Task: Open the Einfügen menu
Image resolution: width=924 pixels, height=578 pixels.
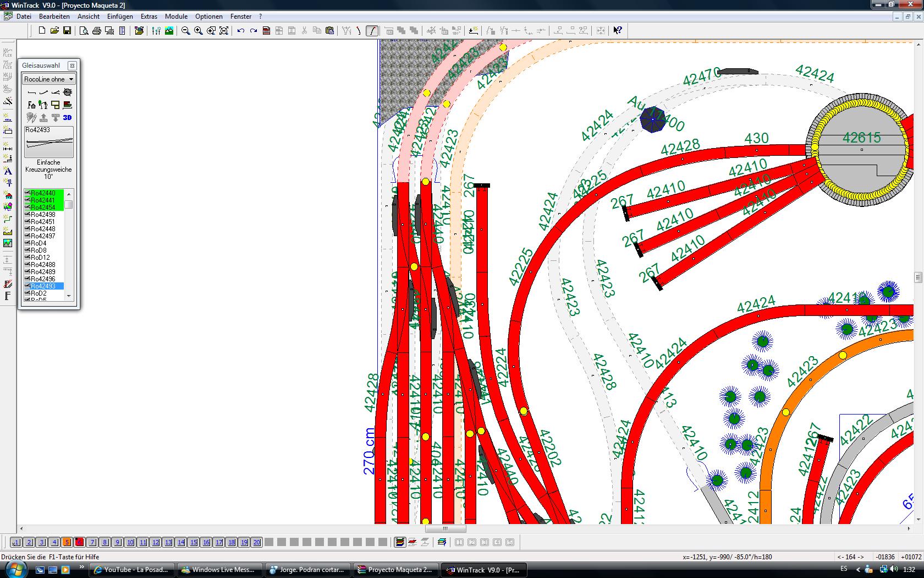Action: (x=120, y=17)
